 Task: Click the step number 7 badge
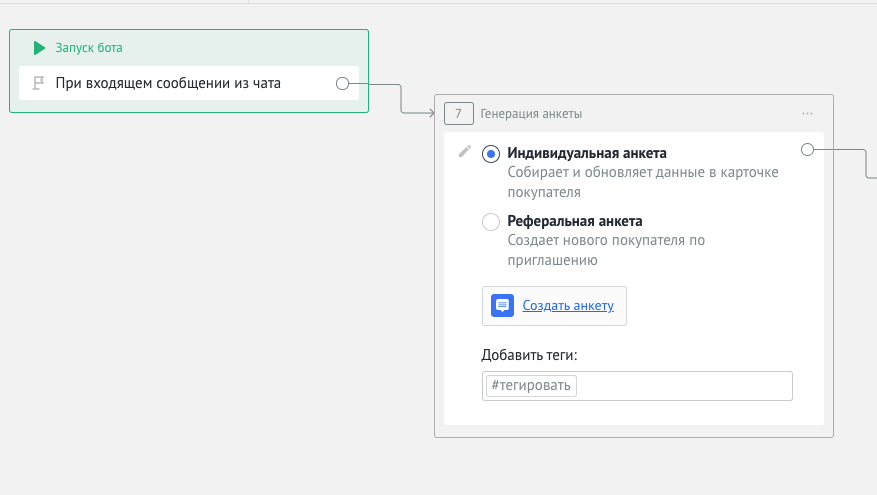[458, 114]
